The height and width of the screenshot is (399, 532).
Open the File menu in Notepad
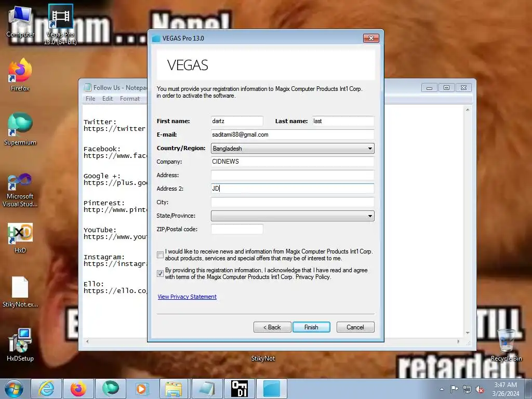[x=90, y=99]
